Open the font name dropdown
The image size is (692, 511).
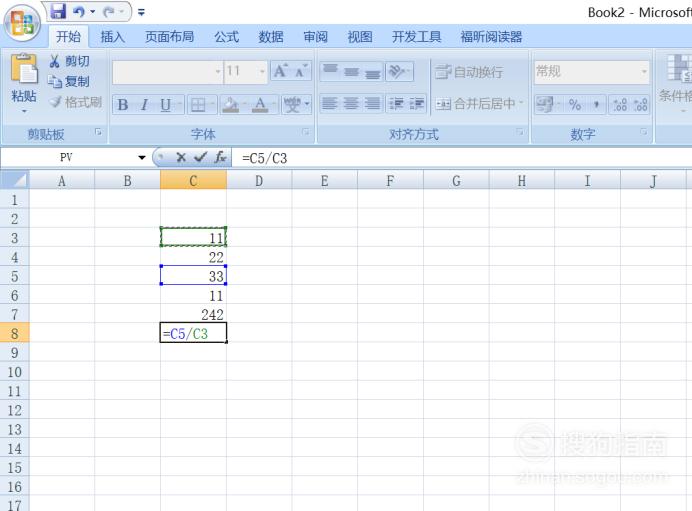pyautogui.click(x=218, y=71)
